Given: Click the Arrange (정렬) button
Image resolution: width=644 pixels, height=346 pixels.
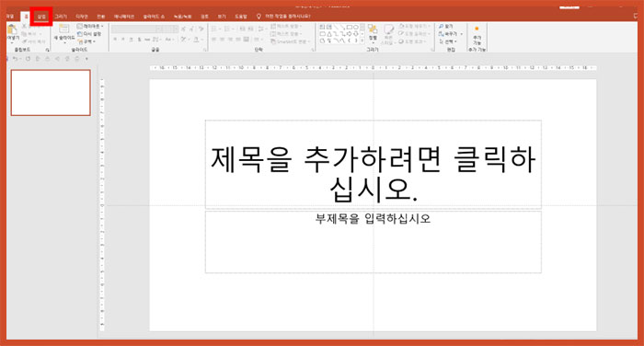Looking at the screenshot, I should click(x=373, y=34).
